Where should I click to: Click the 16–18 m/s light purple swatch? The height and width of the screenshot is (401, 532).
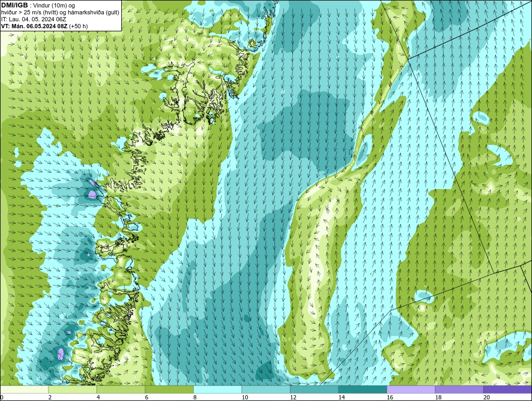click(x=411, y=389)
